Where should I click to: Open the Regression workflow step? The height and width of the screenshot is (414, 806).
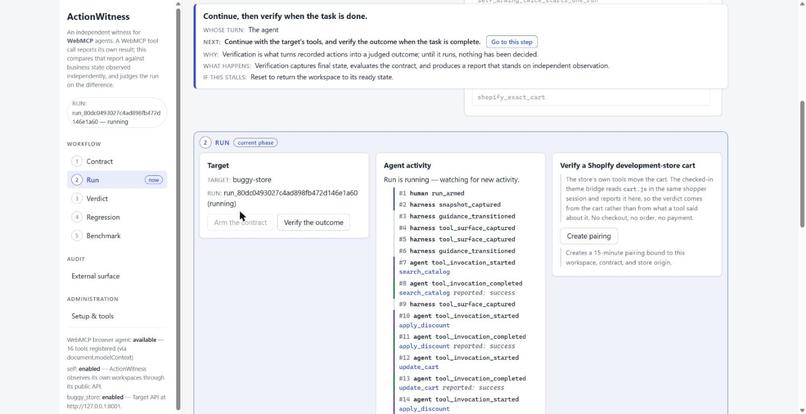coord(117,217)
